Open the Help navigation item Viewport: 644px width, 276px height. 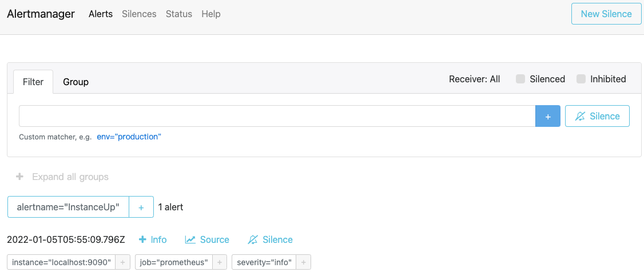(211, 14)
